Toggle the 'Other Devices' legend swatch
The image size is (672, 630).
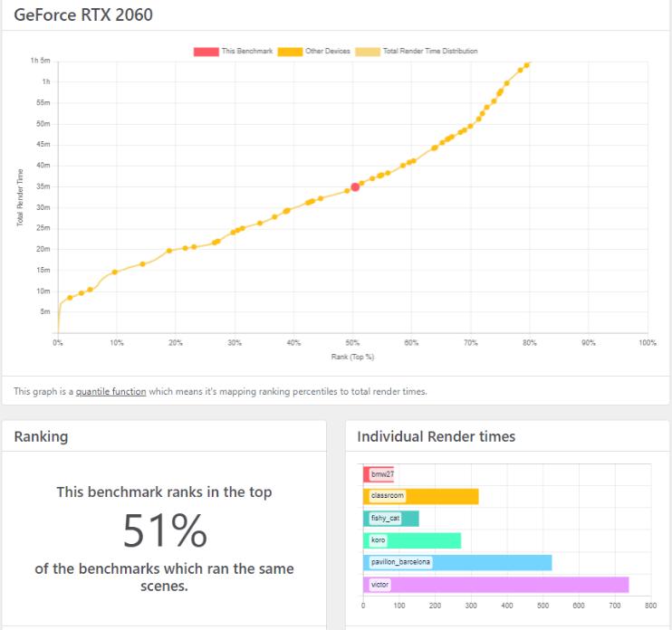point(290,52)
